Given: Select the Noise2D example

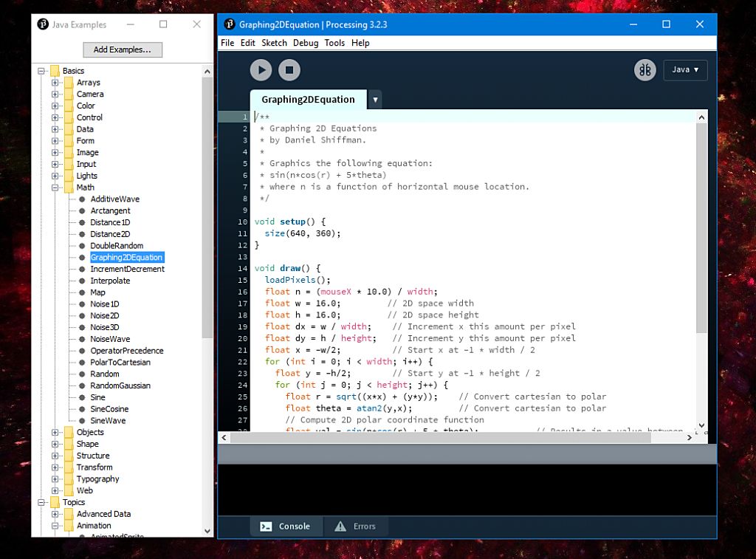Looking at the screenshot, I should click(x=105, y=315).
